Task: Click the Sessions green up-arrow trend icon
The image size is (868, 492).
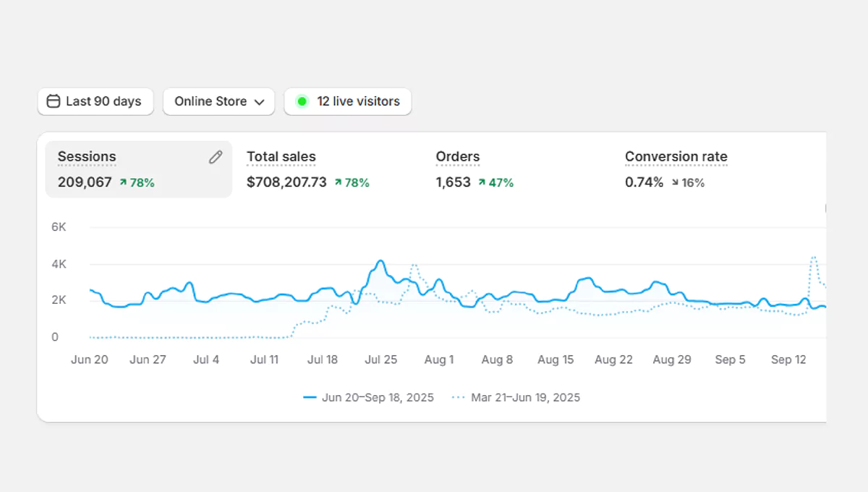Action: 123,183
